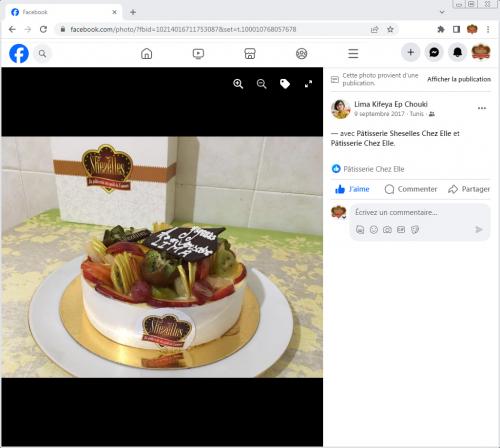
Task: Toggle the browser side panel
Action: [x=456, y=29]
